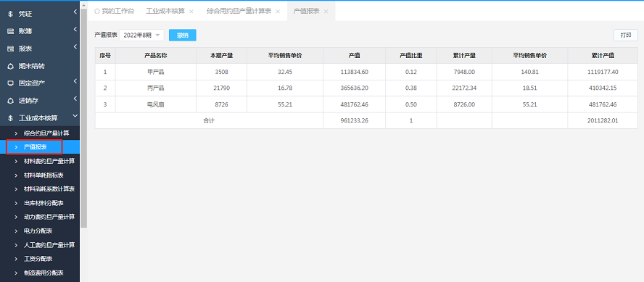
Task: Open 期末结转 in the sidebar
Action: point(32,66)
